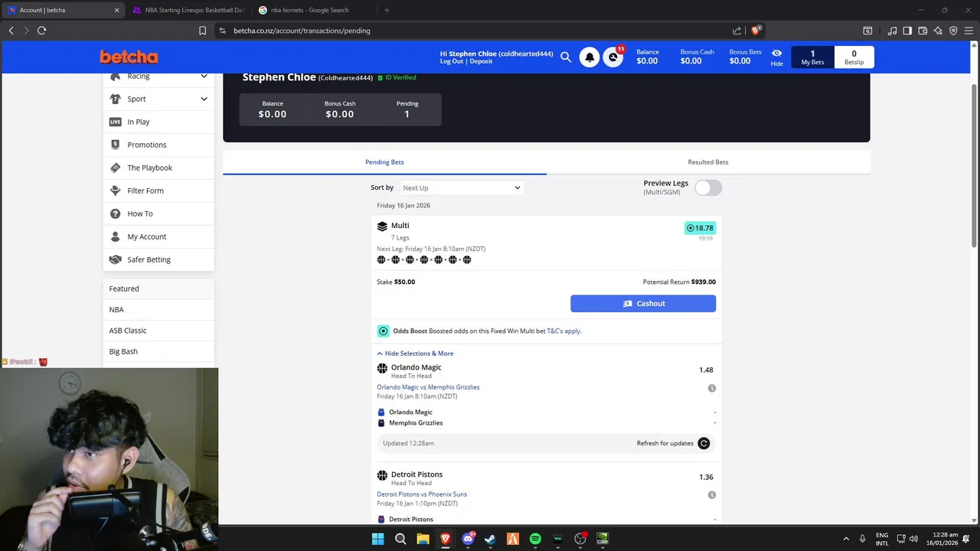Open Leo AI sparkle icon

click(938, 31)
